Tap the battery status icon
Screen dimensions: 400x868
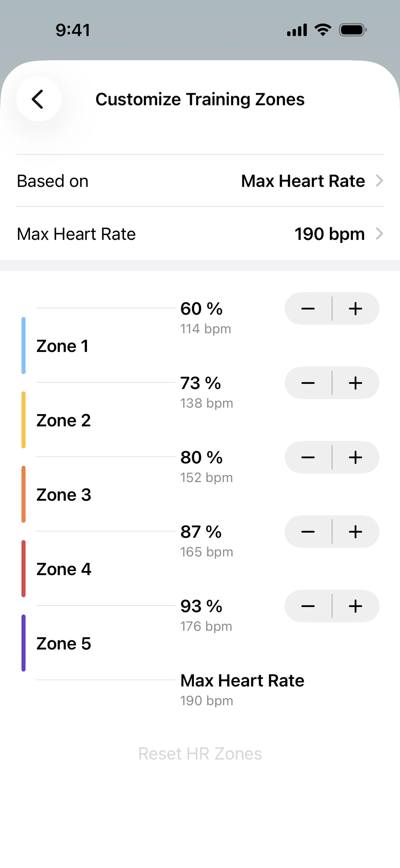[352, 30]
